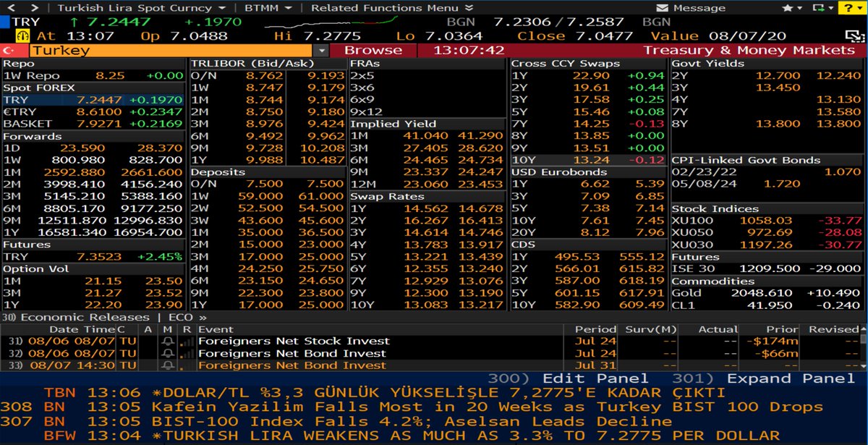Open the Message envelope icon
The width and height of the screenshot is (868, 445).
pyautogui.click(x=662, y=8)
